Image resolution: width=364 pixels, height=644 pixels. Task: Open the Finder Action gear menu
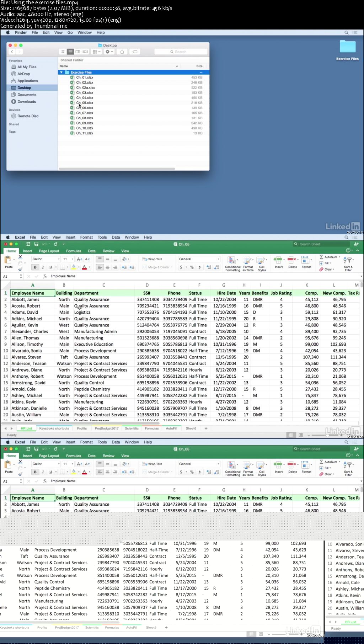109,52
